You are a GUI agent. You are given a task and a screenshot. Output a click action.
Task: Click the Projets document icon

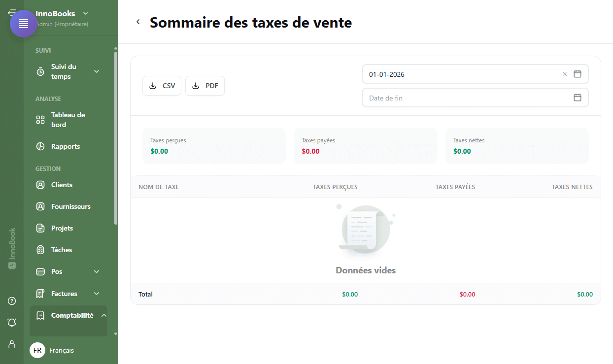40,228
